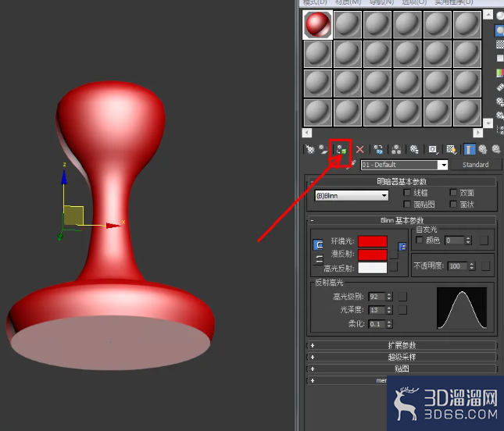This screenshot has width=504, height=431.
Task: Click the 柔化 value field 0.1
Action: tap(377, 324)
